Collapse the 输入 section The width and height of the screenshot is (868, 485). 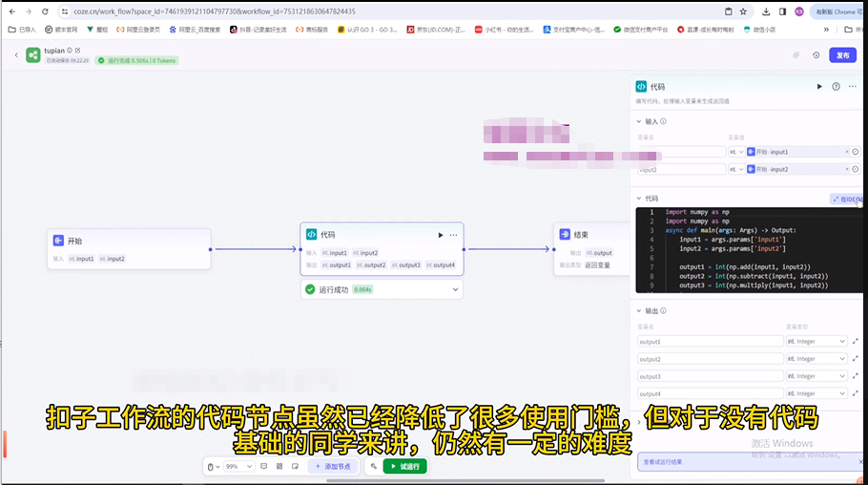point(639,121)
